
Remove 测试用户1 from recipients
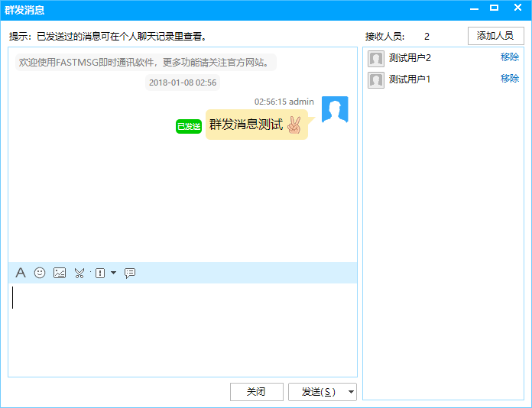510,79
